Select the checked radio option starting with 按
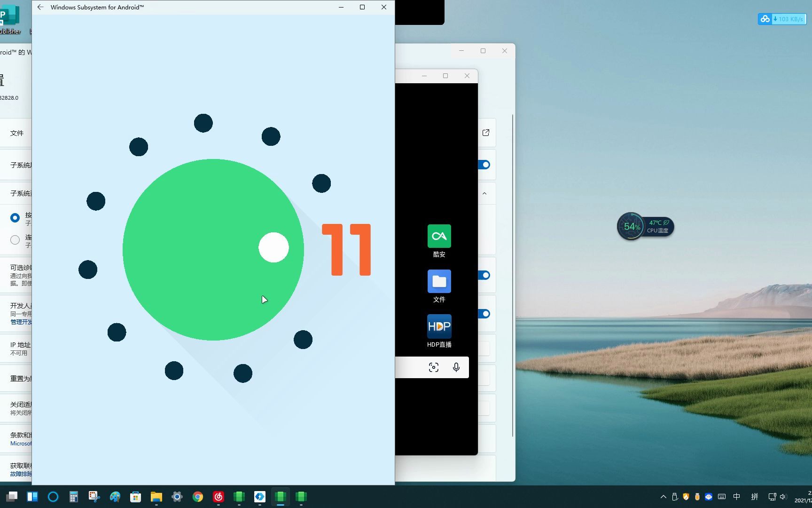This screenshot has width=812, height=508. (x=15, y=218)
